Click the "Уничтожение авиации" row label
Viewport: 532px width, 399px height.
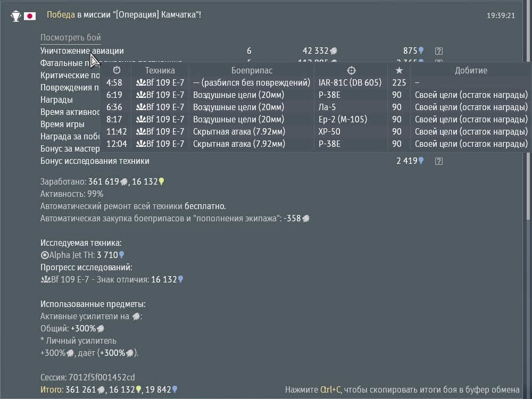[82, 51]
